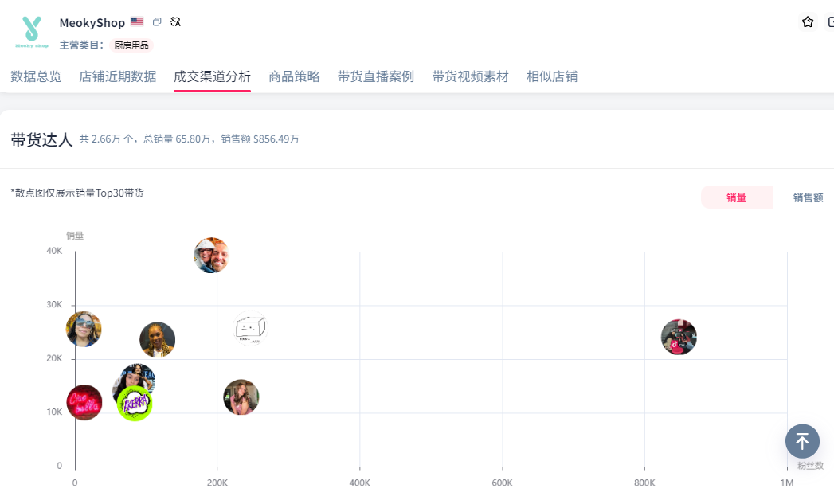Toggle chart to 销量 view
This screenshot has height=504, width=834.
click(736, 197)
